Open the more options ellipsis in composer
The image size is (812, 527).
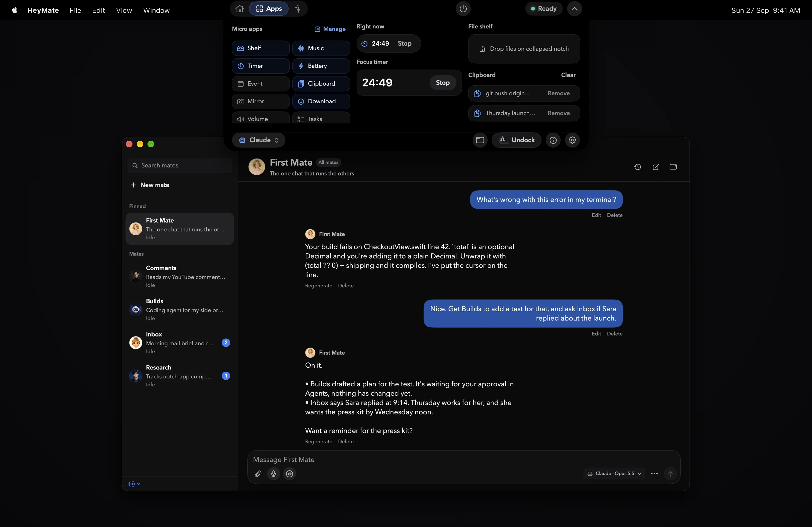[x=654, y=474]
